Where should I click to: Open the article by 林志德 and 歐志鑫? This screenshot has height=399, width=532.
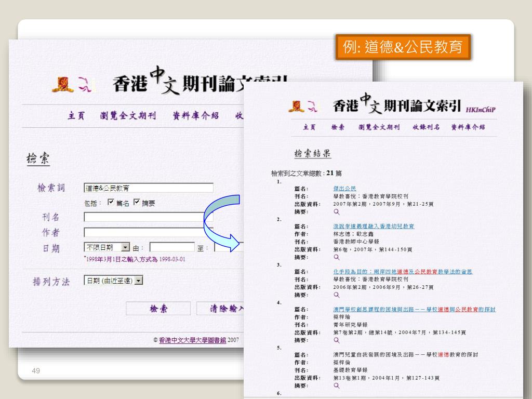pyautogui.click(x=374, y=227)
